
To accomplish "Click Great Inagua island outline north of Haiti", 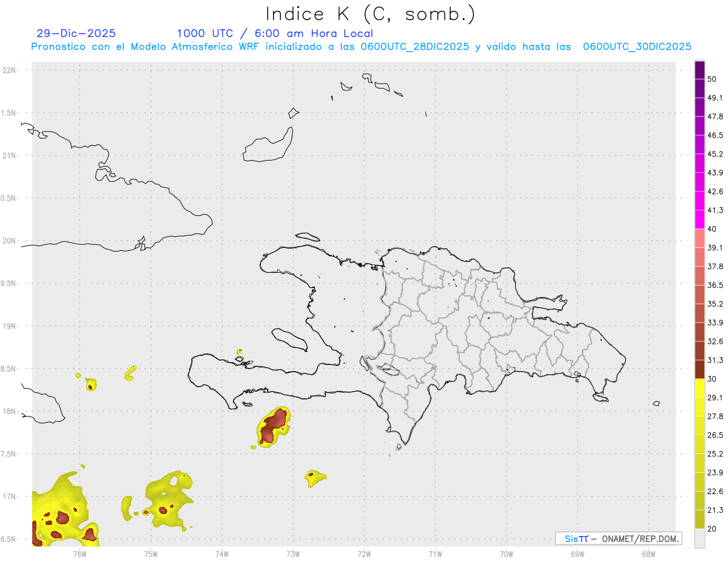I will tap(269, 146).
